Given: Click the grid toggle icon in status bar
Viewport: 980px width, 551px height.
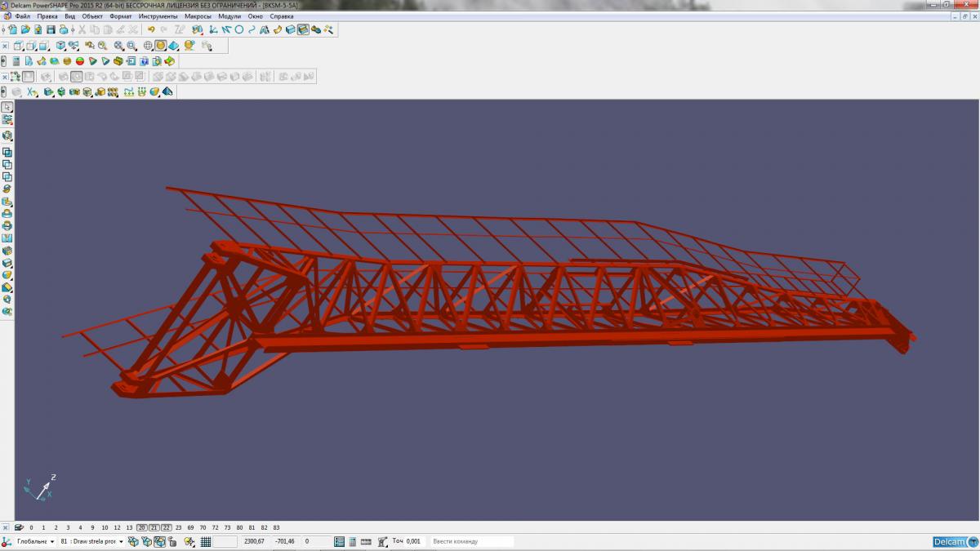Looking at the screenshot, I should click(206, 541).
